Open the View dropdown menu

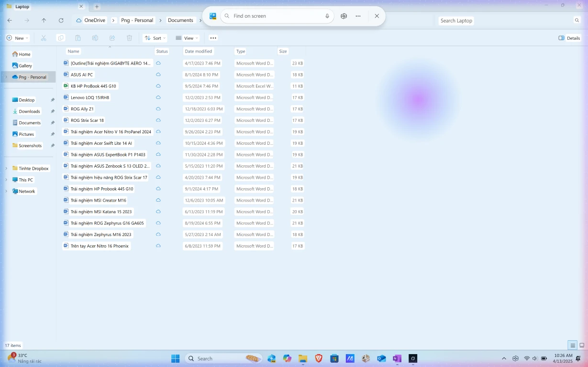click(187, 38)
